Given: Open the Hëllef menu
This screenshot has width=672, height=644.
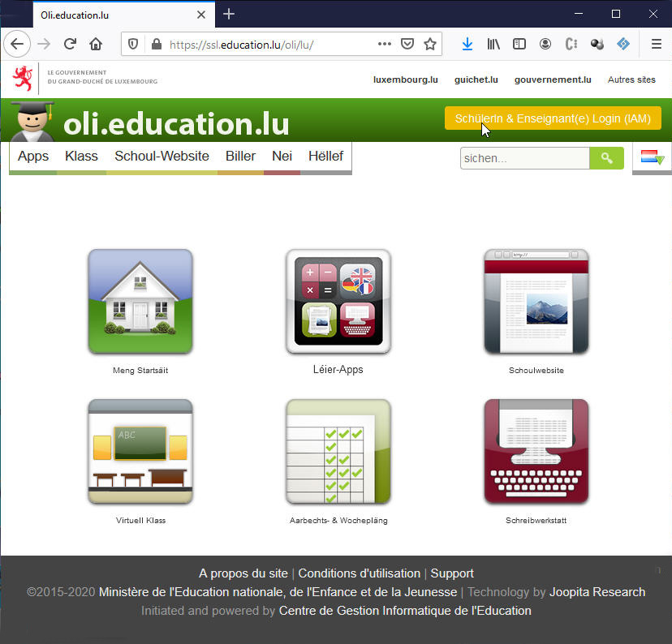Looking at the screenshot, I should pos(325,156).
